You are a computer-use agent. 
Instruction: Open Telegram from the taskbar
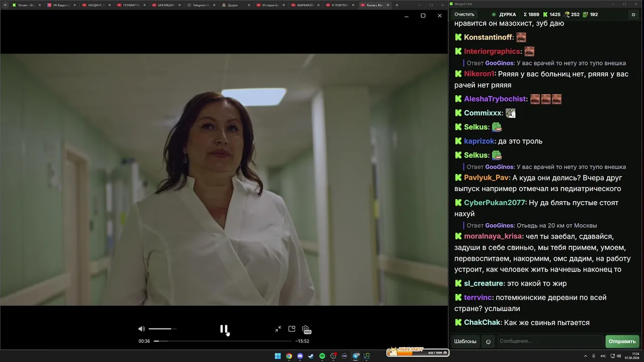tap(356, 356)
